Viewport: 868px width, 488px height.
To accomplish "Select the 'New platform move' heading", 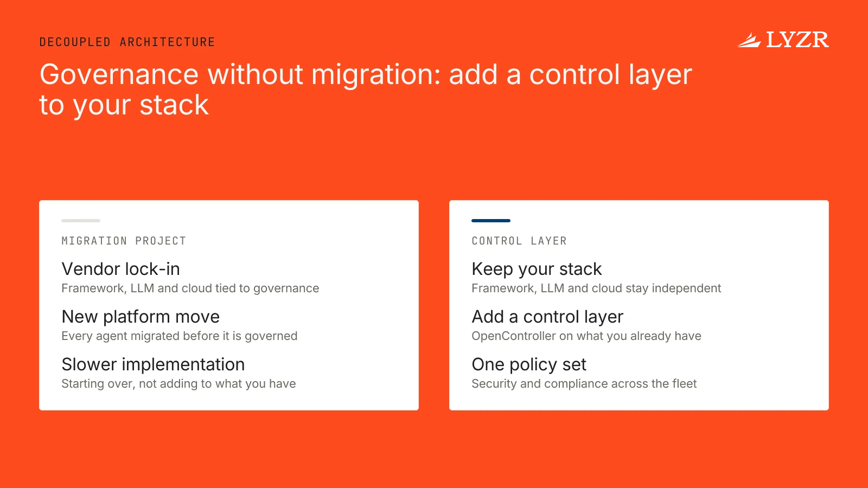I will pyautogui.click(x=141, y=317).
